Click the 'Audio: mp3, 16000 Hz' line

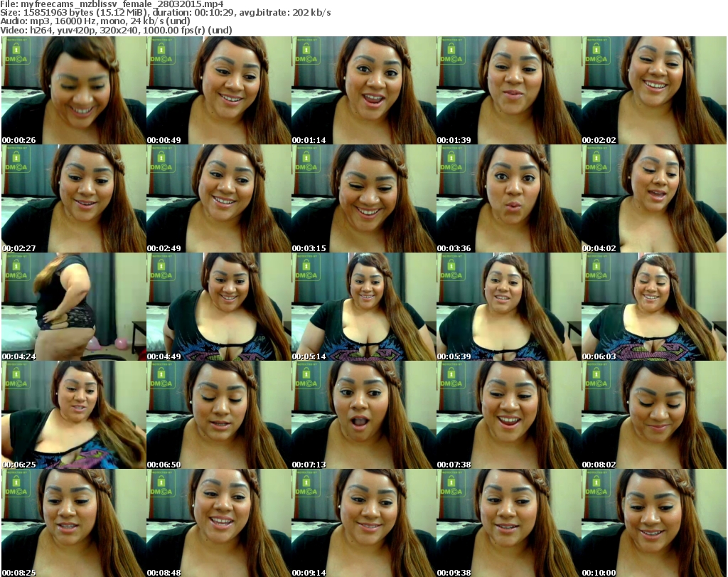(95, 21)
